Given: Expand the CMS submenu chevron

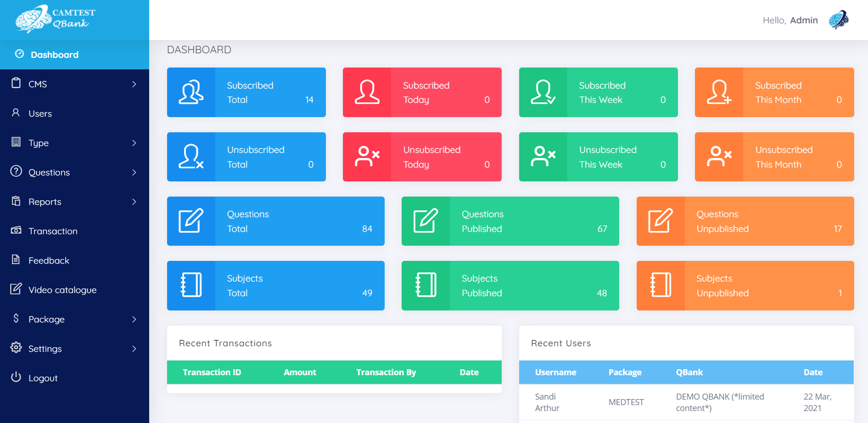Looking at the screenshot, I should (x=134, y=84).
